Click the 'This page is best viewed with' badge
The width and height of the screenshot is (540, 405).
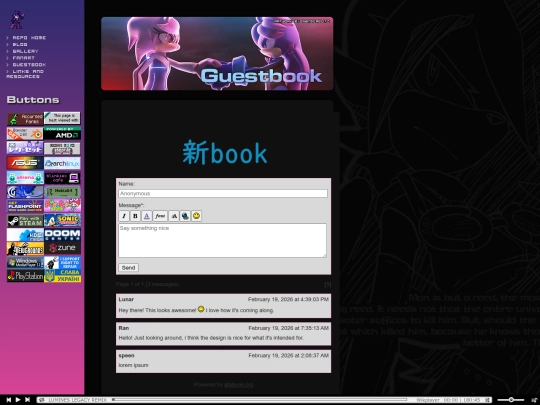[x=62, y=118]
